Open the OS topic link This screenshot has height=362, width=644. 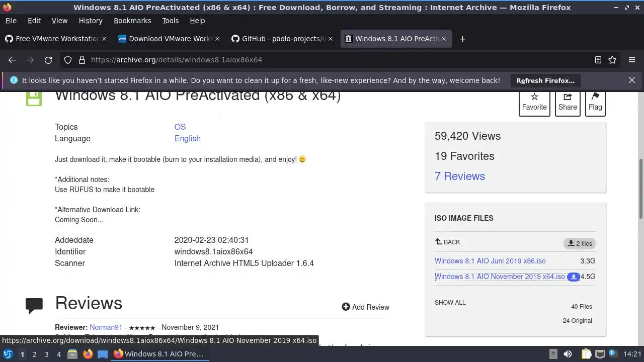[180, 127]
